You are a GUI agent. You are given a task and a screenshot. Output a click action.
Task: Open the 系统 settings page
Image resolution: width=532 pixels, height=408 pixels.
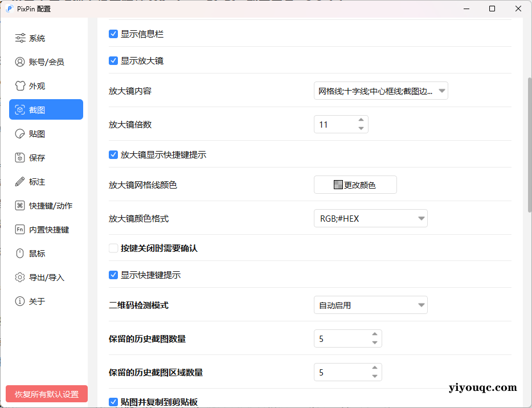pyautogui.click(x=38, y=38)
